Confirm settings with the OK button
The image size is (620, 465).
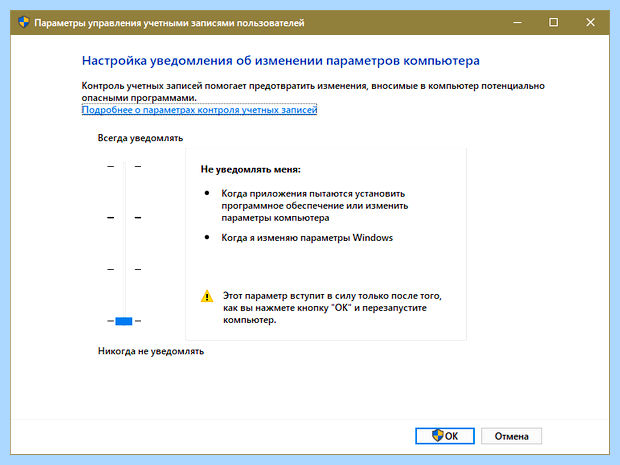point(445,436)
